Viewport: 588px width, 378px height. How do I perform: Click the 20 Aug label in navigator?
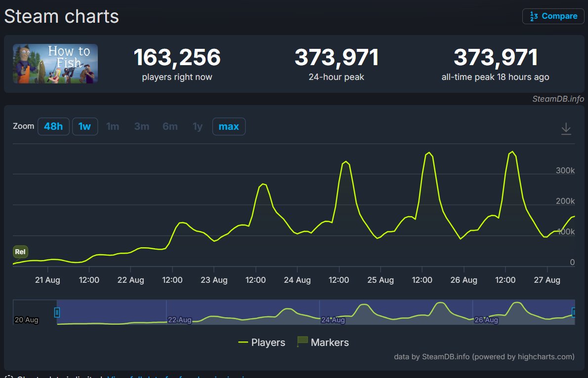click(26, 320)
